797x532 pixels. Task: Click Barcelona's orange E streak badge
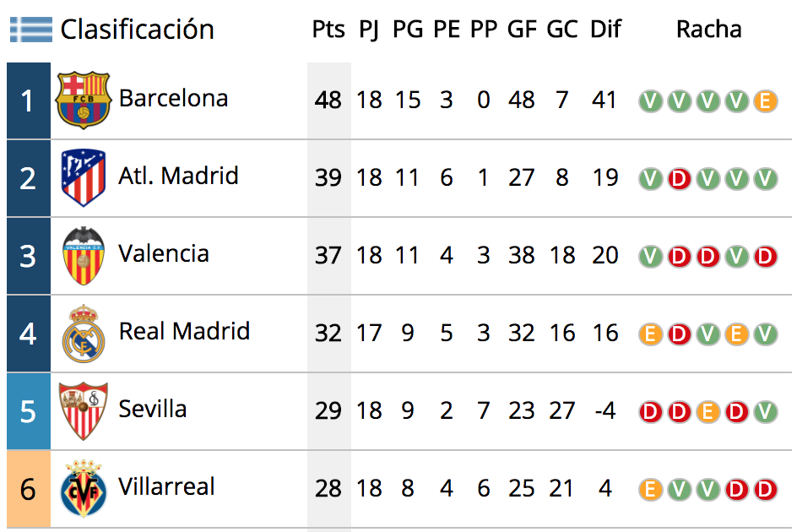point(765,101)
